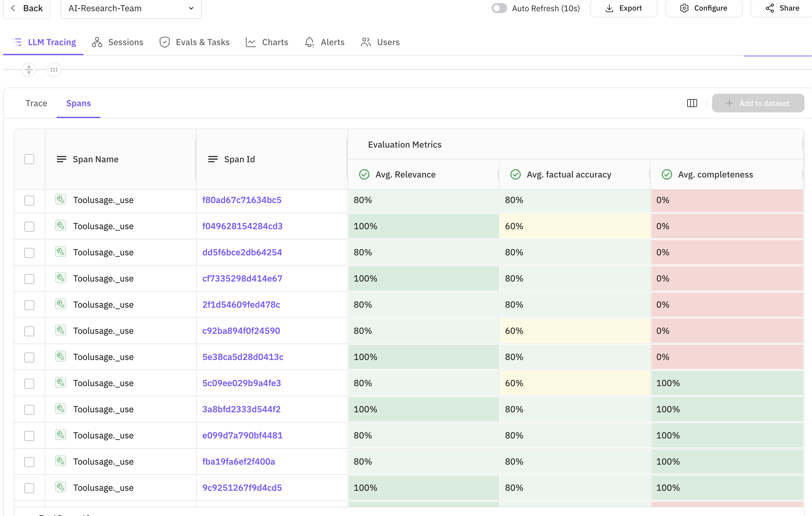Click the green check beside Avg. Relevance

click(364, 174)
